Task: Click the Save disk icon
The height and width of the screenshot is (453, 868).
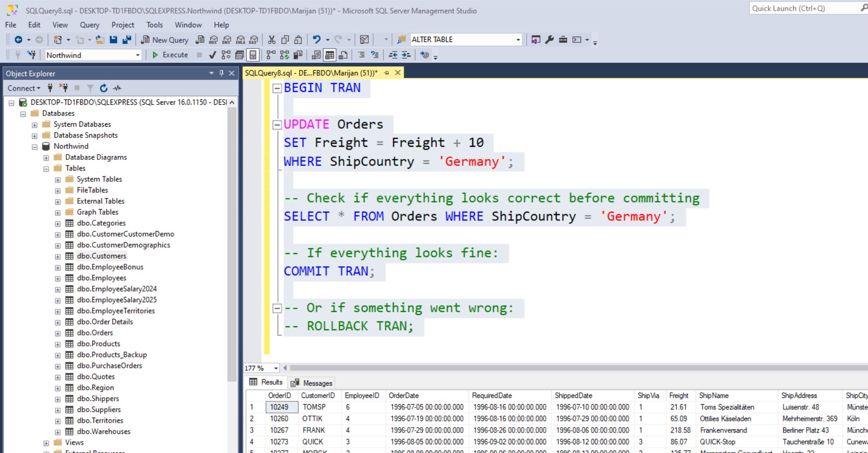Action: pos(113,40)
